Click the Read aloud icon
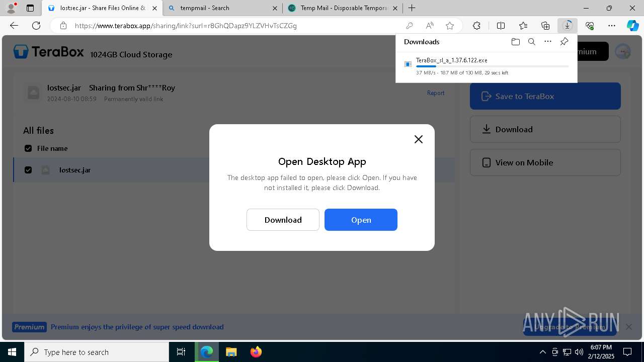This screenshot has width=644, height=362. coord(430,26)
